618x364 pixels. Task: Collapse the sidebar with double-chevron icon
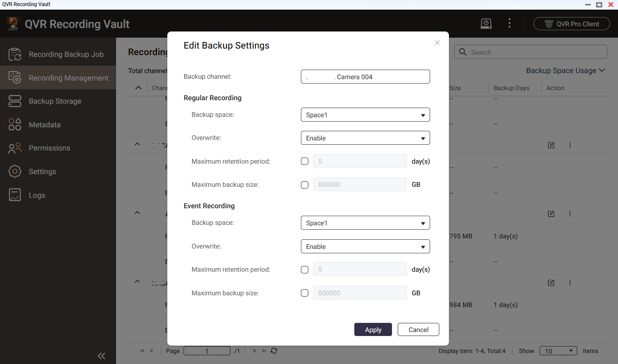[x=102, y=356]
